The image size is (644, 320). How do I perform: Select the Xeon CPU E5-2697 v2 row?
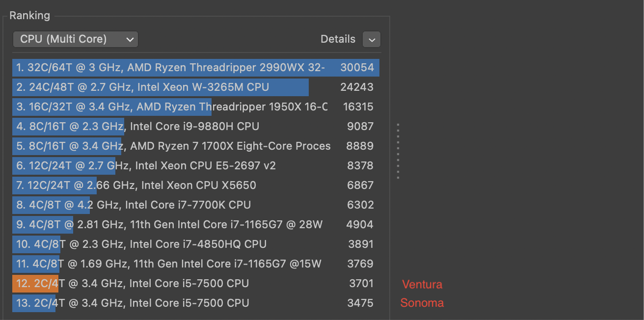pyautogui.click(x=196, y=166)
